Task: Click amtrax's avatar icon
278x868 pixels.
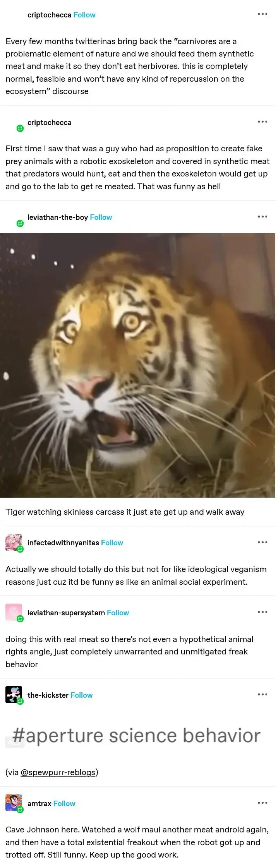Action: pyautogui.click(x=14, y=803)
